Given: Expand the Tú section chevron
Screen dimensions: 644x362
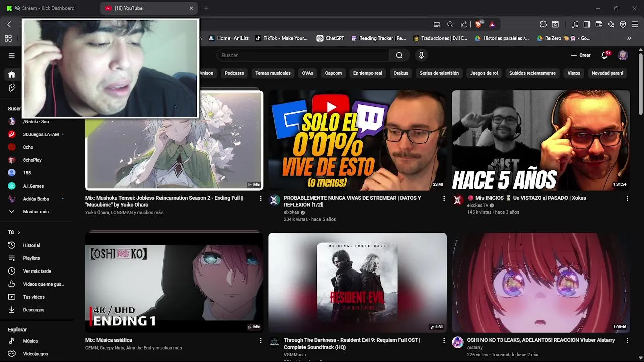Looking at the screenshot, I should [x=19, y=232].
